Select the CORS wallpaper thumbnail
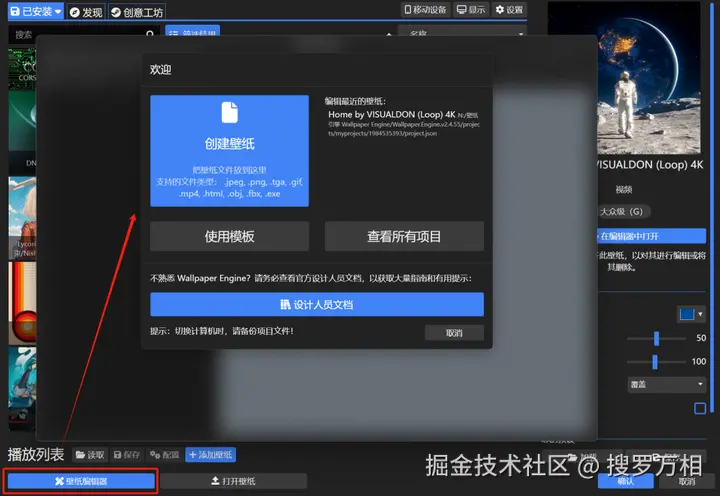The image size is (720, 496). coord(22,68)
